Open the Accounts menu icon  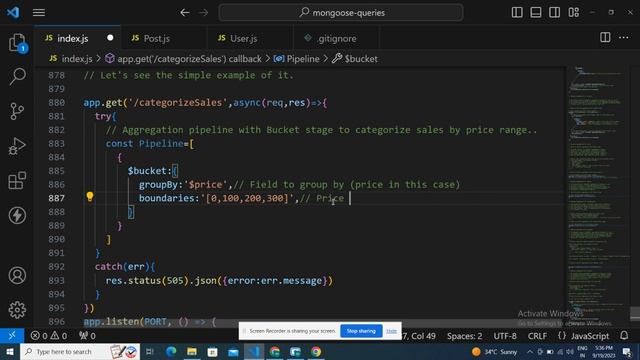[x=17, y=276]
